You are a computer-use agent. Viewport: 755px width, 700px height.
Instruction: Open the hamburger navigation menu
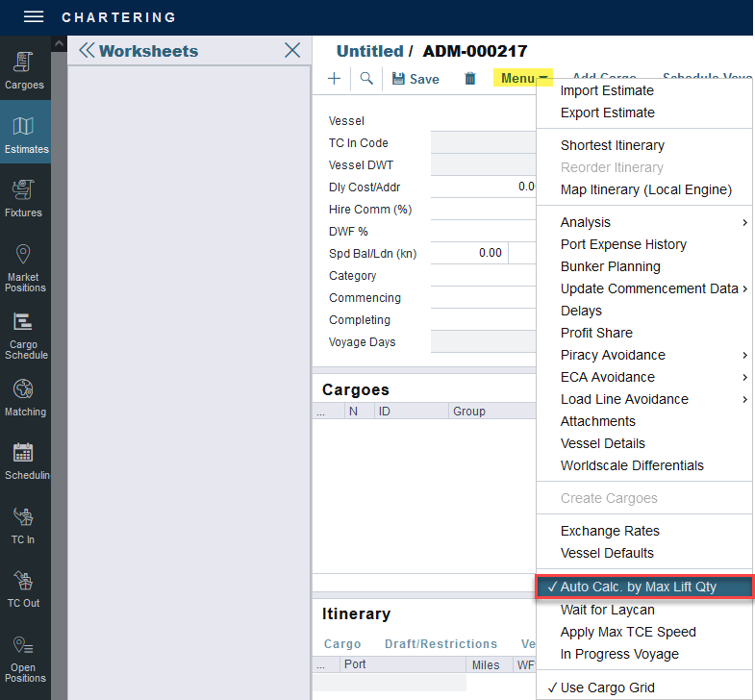[x=34, y=17]
